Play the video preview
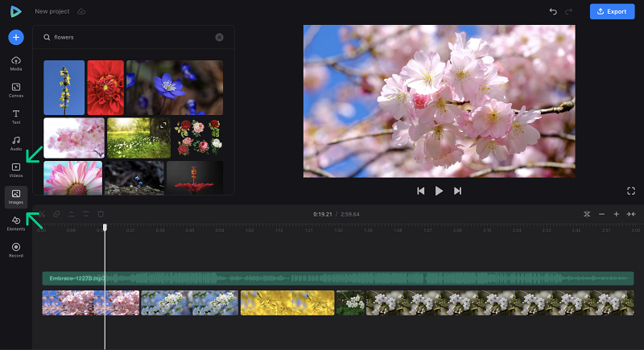Screen dimensions: 644x350 pyautogui.click(x=439, y=191)
